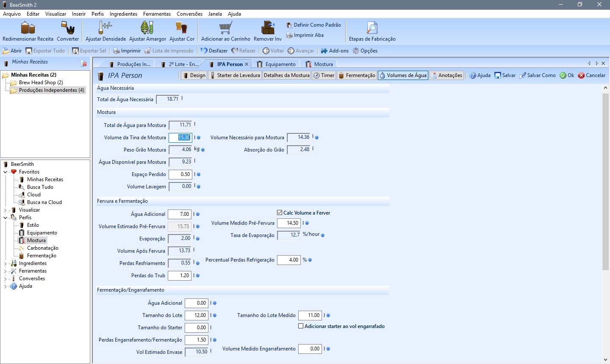The image size is (610, 364).
Task: Click Salvar Como button
Action: pos(538,75)
